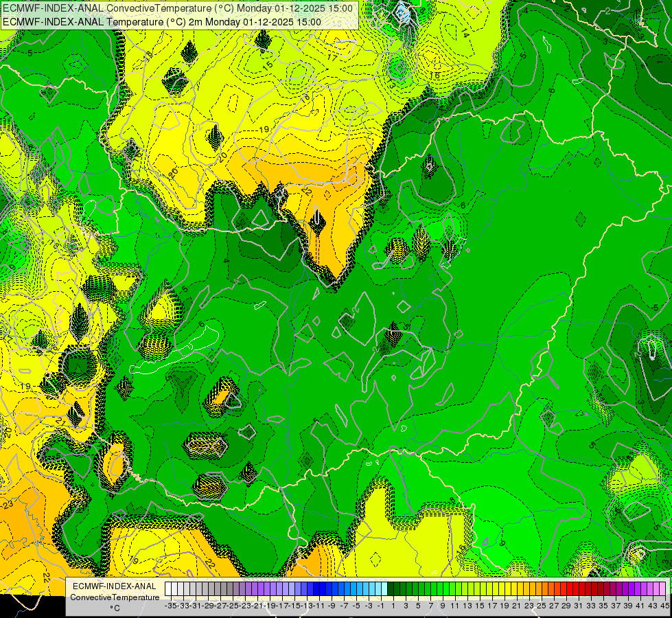Select the yellow legend swatch above 19
The image size is (672, 618).
pos(502,589)
